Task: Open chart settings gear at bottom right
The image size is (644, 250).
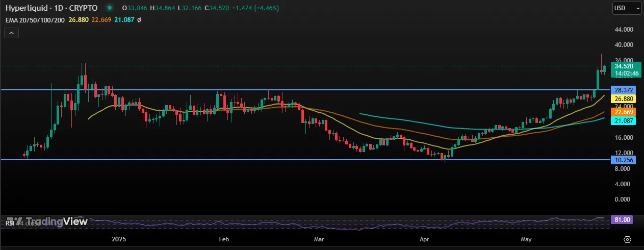Action: [628, 239]
